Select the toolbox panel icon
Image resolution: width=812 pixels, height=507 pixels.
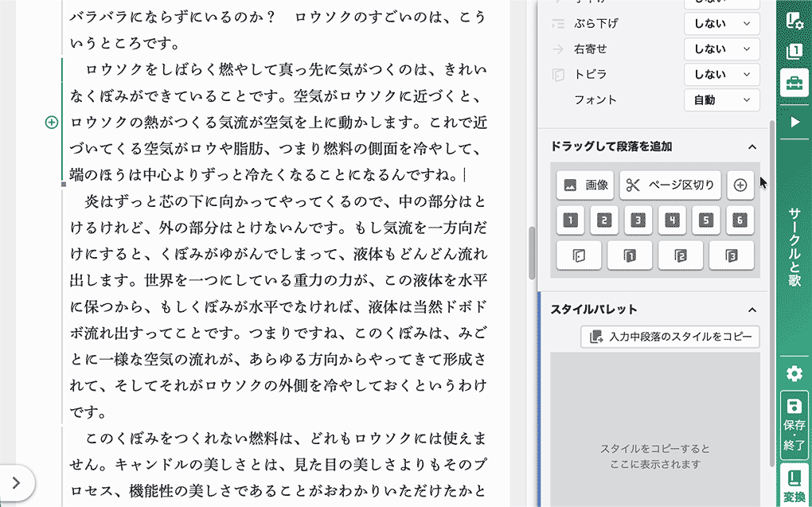click(794, 84)
